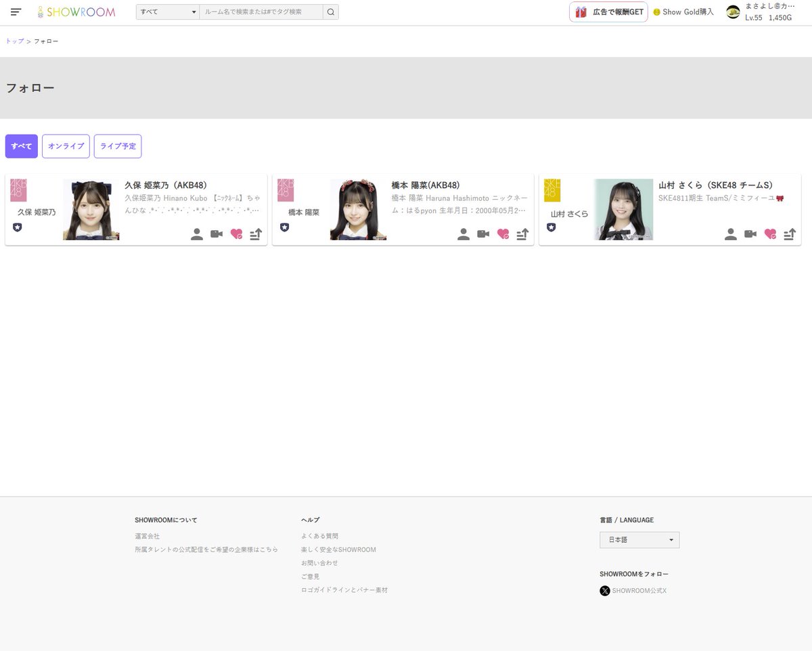Open the ご意見 footer link
This screenshot has width=812, height=651.
[x=310, y=577]
